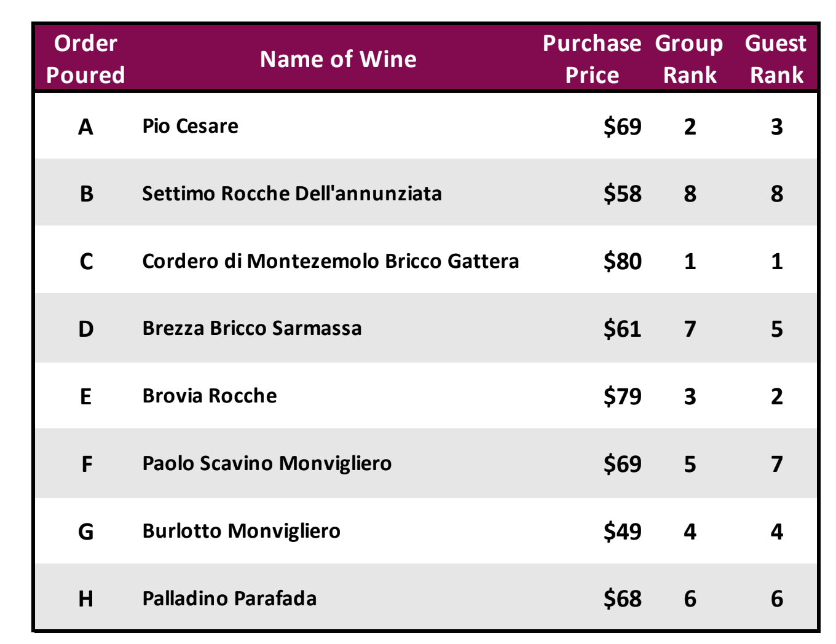Select order letter H in first column

click(86, 599)
